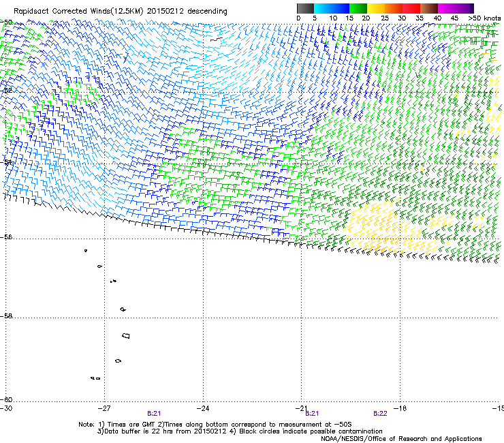The width and height of the screenshot is (504, 443).
Task: Click the yellow 20-25 knots legend swatch
Action: tap(376, 8)
